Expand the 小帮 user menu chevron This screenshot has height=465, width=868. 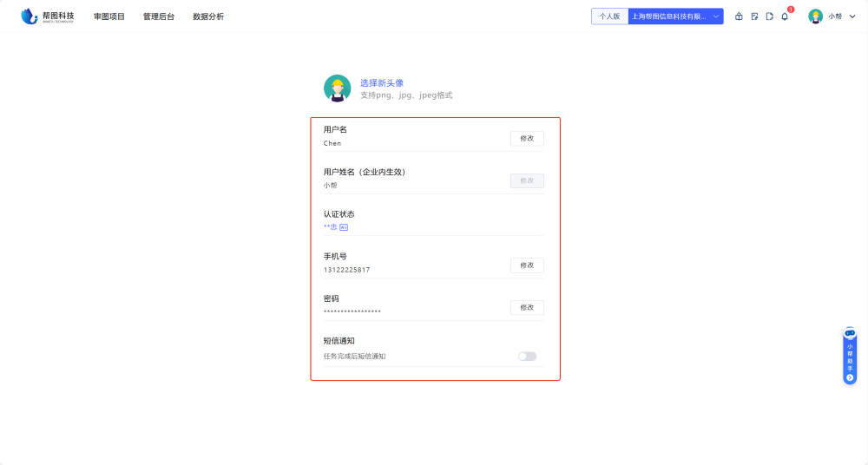pyautogui.click(x=852, y=16)
